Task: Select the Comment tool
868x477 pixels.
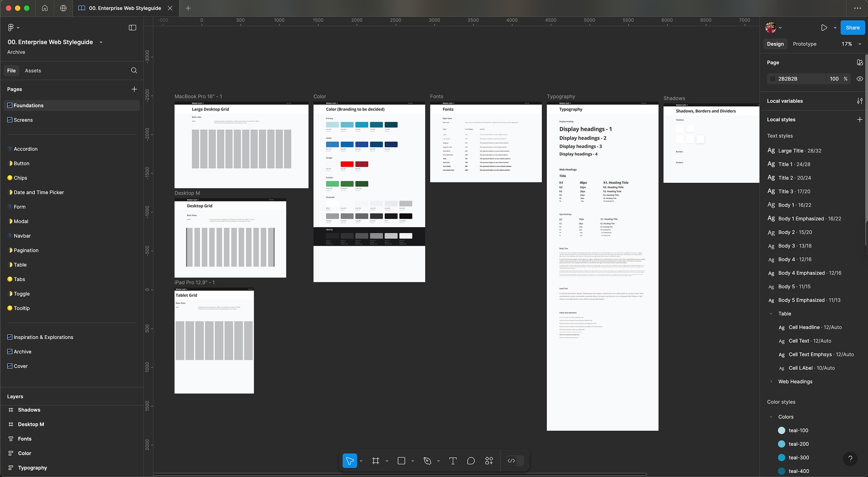Action: (x=471, y=461)
